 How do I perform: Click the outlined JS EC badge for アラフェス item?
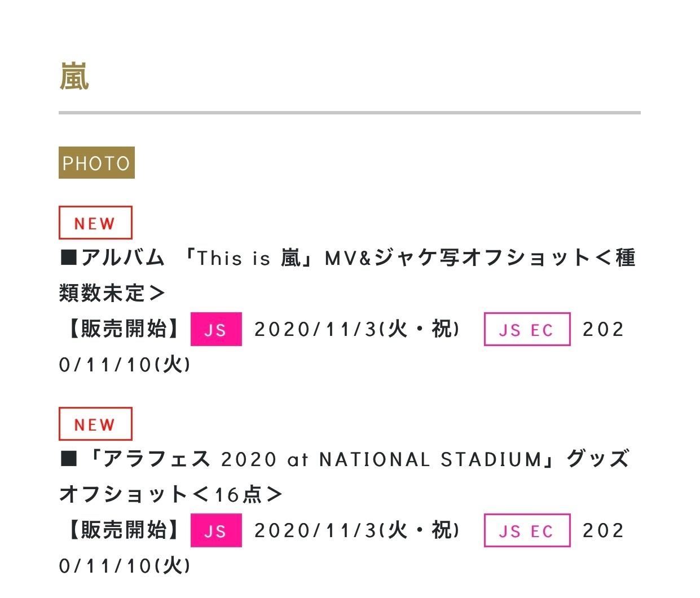(x=527, y=530)
